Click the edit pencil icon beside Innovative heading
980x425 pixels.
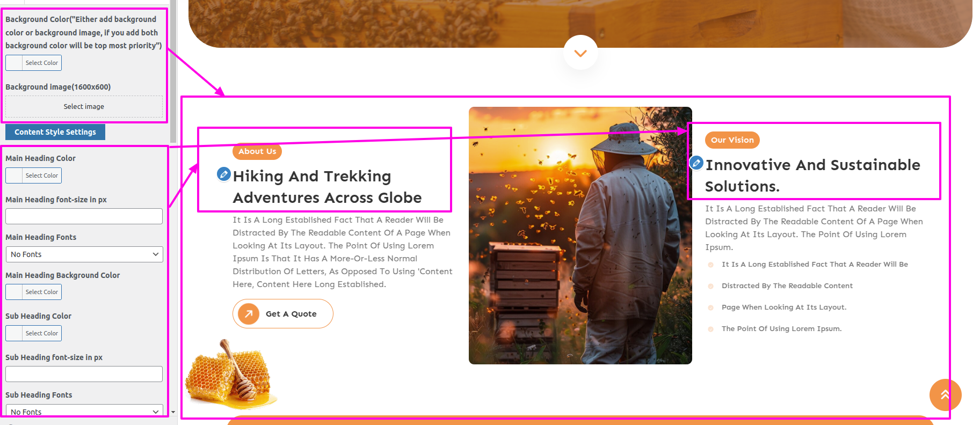coord(696,163)
